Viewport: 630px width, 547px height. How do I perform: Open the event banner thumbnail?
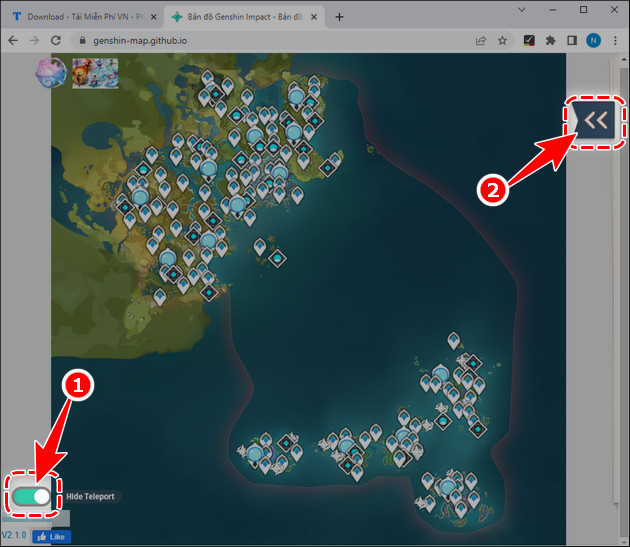click(95, 73)
